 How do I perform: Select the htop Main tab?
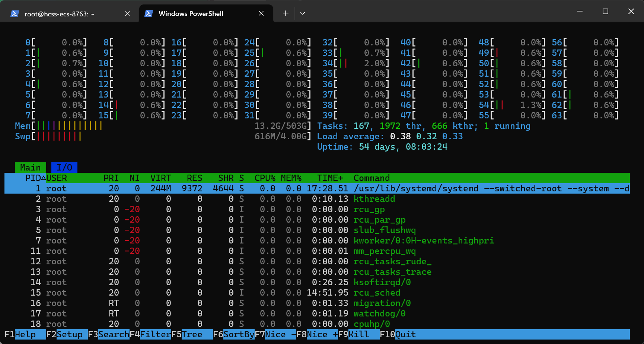tap(30, 168)
